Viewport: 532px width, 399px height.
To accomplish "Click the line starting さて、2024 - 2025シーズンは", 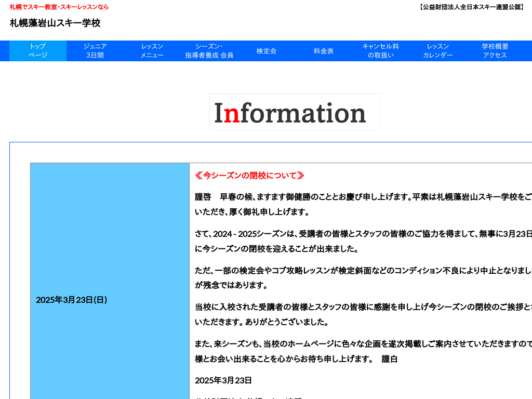I will coord(363,234).
